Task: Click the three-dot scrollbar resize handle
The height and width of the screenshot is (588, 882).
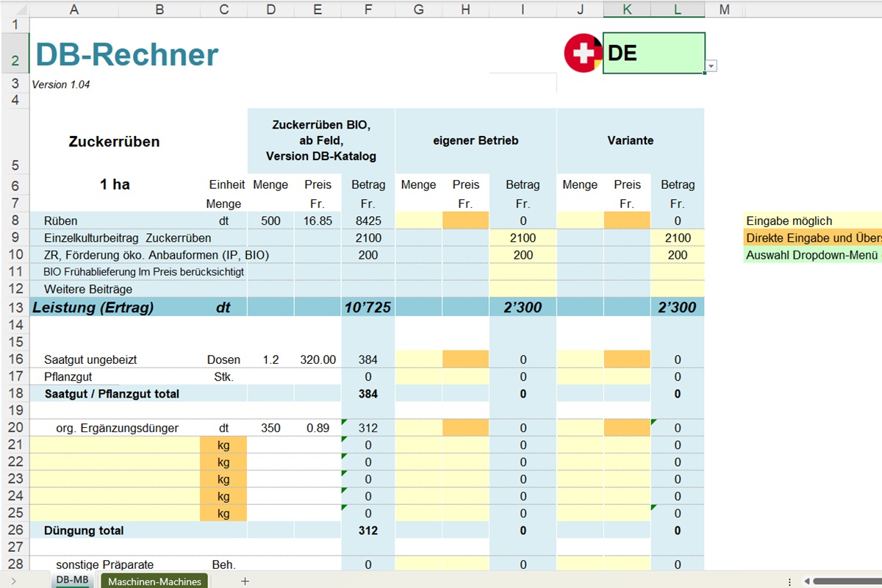Action: (788, 581)
